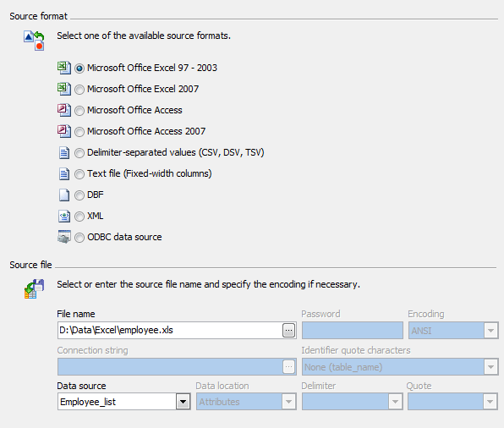Click the CSV document icon
504x428 pixels.
[x=64, y=153]
